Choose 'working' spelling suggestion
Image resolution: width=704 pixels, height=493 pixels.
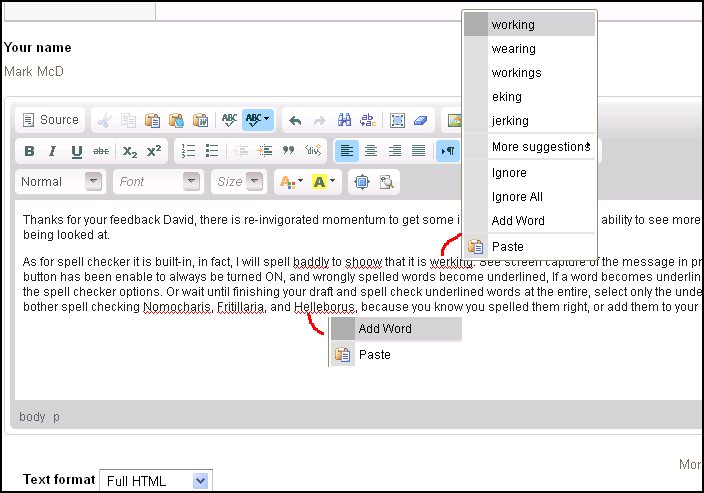point(513,25)
